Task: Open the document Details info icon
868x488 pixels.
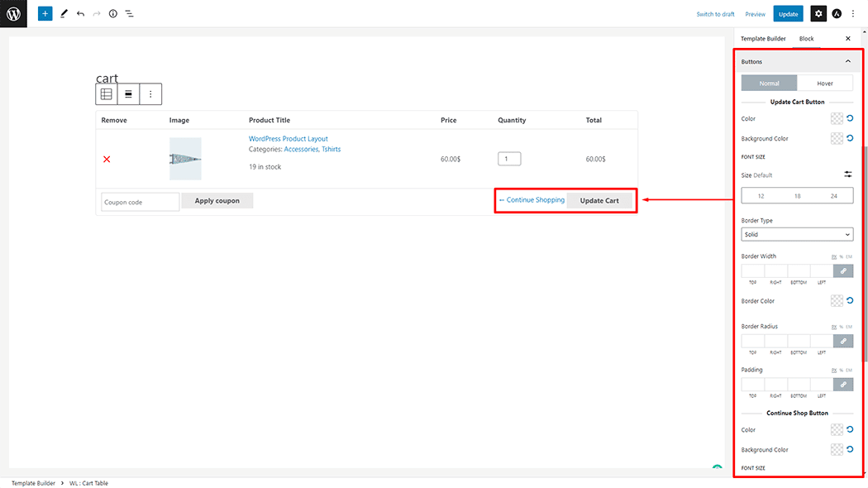Action: click(x=113, y=14)
